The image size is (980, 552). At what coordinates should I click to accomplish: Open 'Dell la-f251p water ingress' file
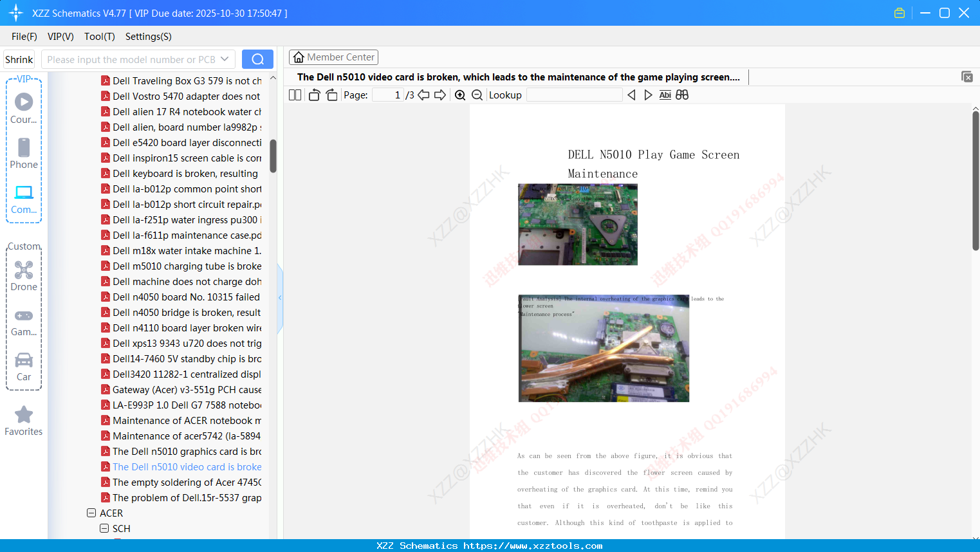point(181,219)
